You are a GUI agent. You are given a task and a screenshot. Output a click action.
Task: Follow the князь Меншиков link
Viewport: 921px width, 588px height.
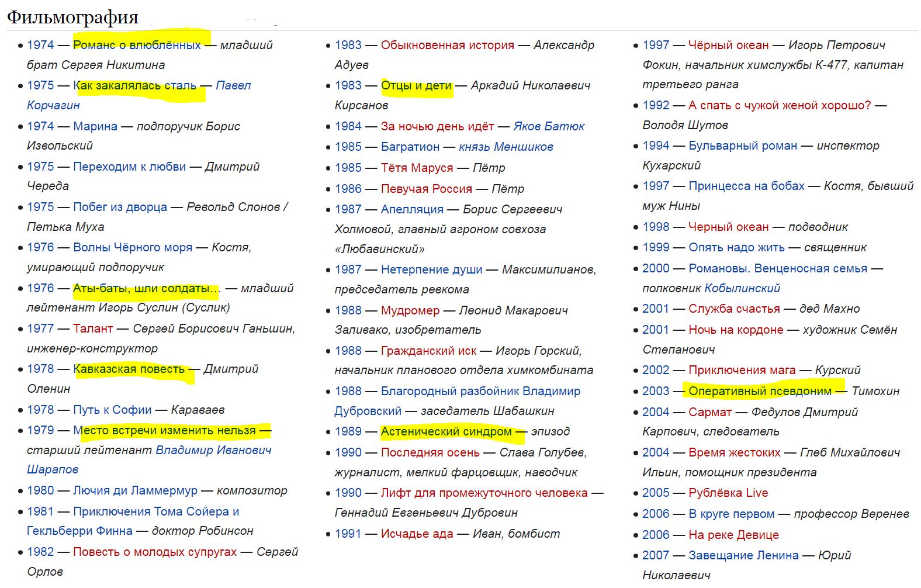pyautogui.click(x=506, y=147)
